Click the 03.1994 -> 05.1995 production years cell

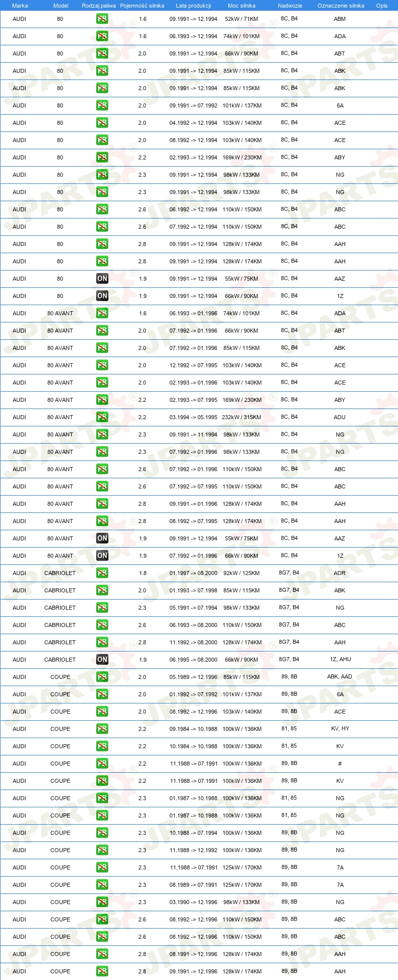[x=193, y=417]
